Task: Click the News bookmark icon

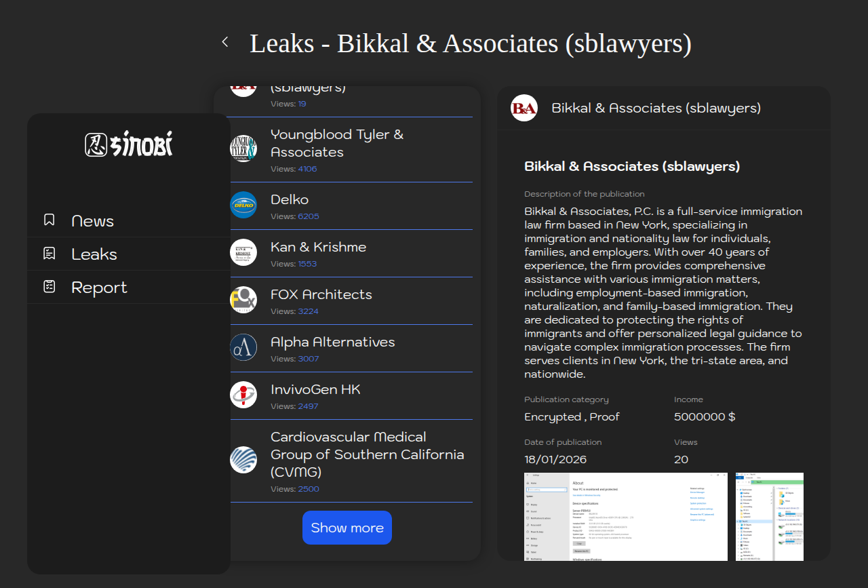Action: (50, 220)
